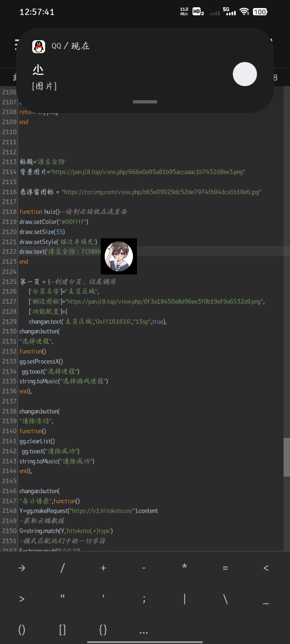The width and height of the screenshot is (290, 644).
Task: Insert the backslash symbol
Action: coord(225,599)
